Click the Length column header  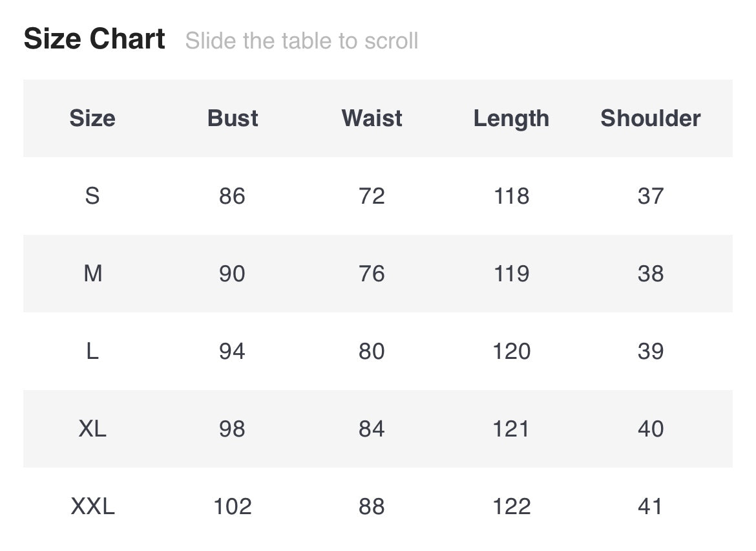511,119
